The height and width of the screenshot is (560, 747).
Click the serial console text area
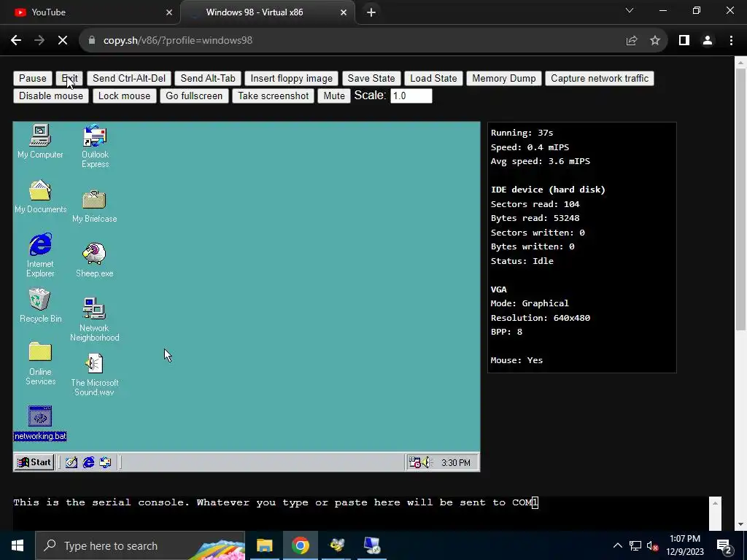(x=360, y=513)
